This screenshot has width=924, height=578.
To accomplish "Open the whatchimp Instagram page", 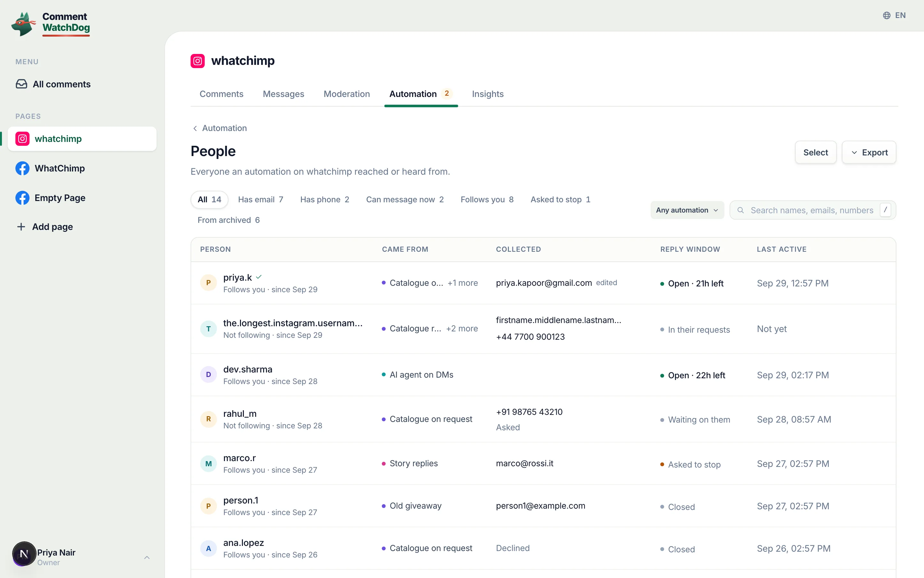I will click(x=82, y=139).
